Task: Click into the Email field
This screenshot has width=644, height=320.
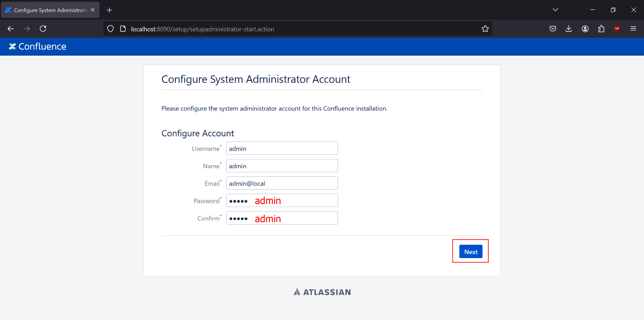Action: coord(282,183)
